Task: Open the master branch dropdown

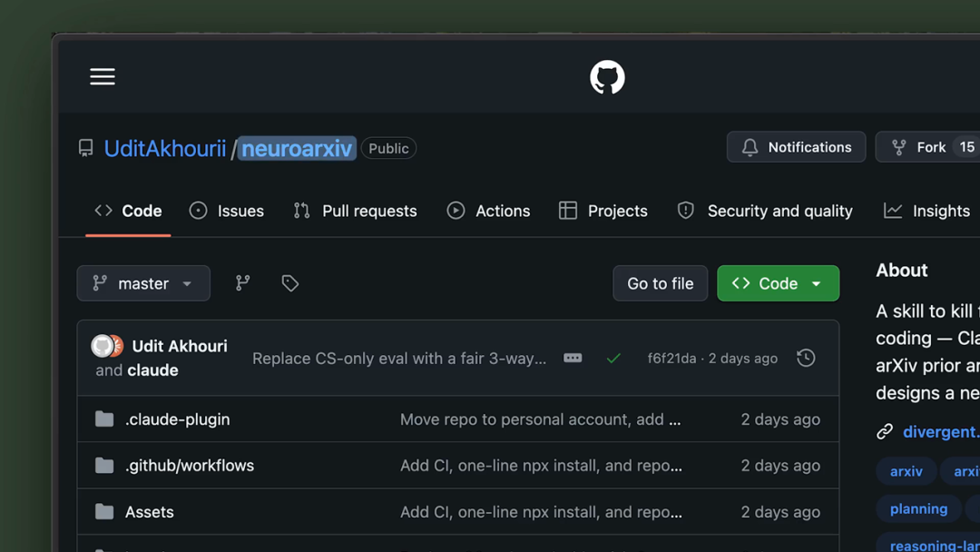Action: coord(143,283)
